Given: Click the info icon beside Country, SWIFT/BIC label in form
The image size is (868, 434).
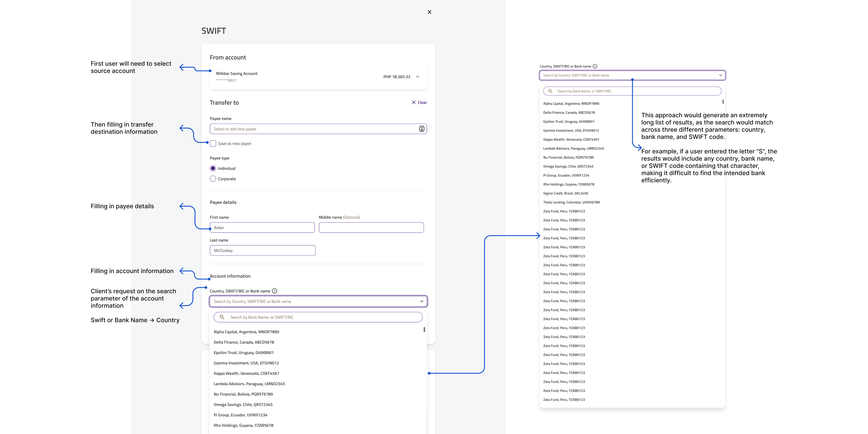Looking at the screenshot, I should (x=275, y=291).
